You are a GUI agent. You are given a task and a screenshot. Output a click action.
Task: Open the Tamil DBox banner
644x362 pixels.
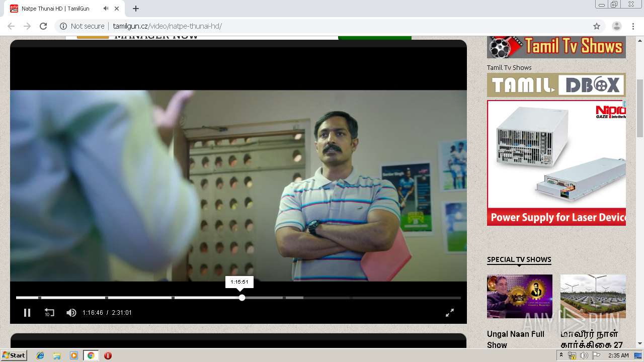point(556,85)
